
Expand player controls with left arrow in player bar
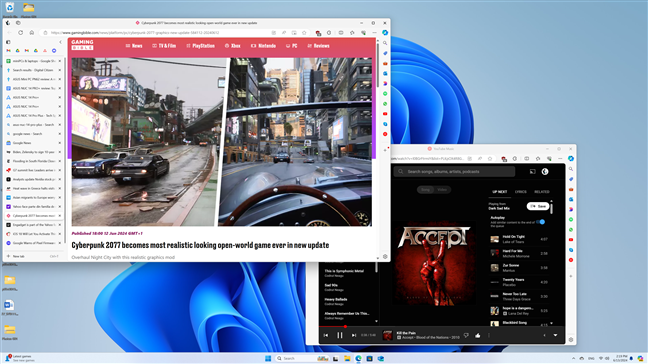pyautogui.click(x=544, y=335)
